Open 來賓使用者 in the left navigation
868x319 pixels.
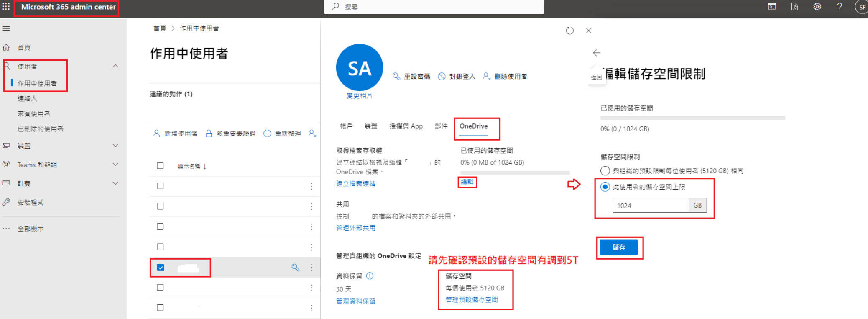(34, 113)
